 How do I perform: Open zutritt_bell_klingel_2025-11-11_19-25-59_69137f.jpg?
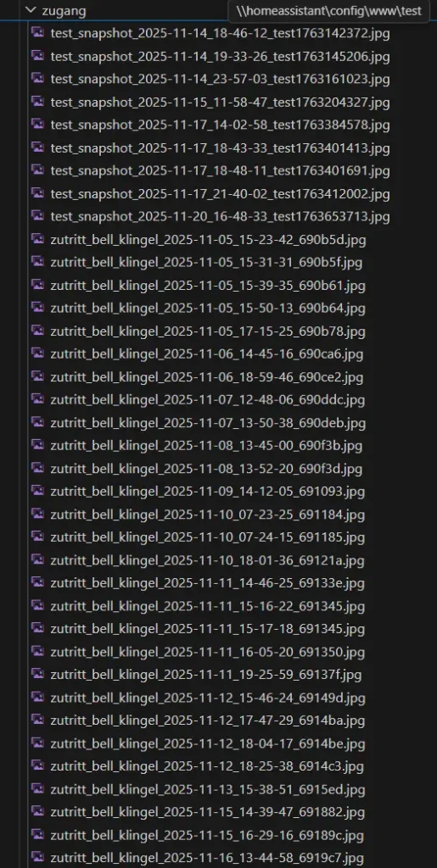point(206,674)
